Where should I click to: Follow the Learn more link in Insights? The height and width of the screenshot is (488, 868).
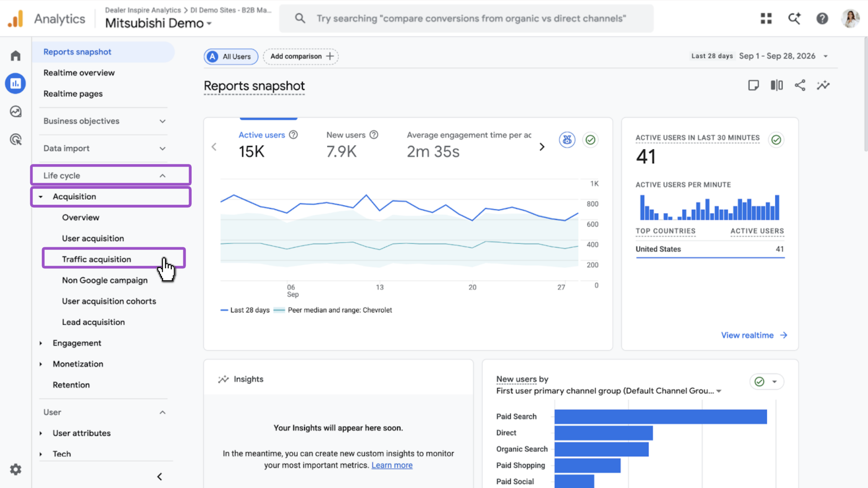pos(392,465)
